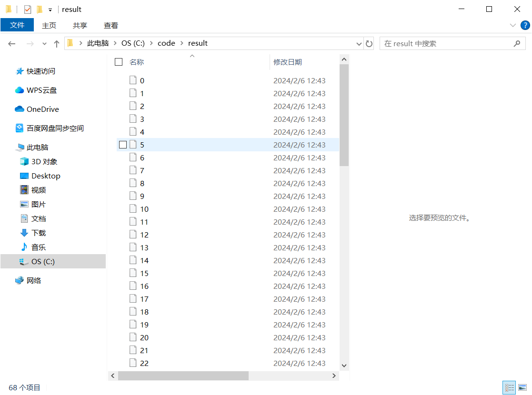The width and height of the screenshot is (532, 395).
Task: Click the vertical scrollbar thumb
Action: [x=344, y=115]
